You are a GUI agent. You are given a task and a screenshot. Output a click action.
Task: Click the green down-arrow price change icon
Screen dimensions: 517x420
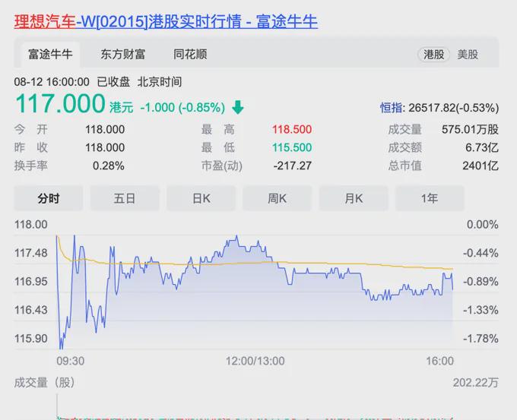coord(238,107)
